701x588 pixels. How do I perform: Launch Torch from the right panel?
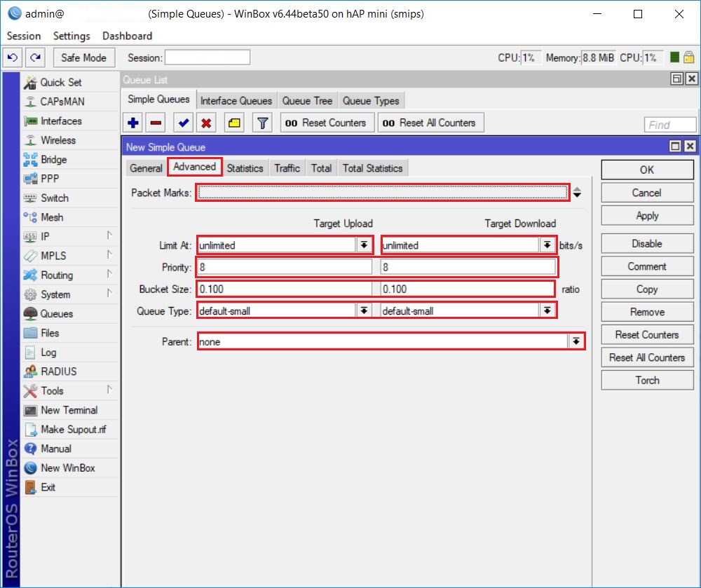tap(646, 380)
